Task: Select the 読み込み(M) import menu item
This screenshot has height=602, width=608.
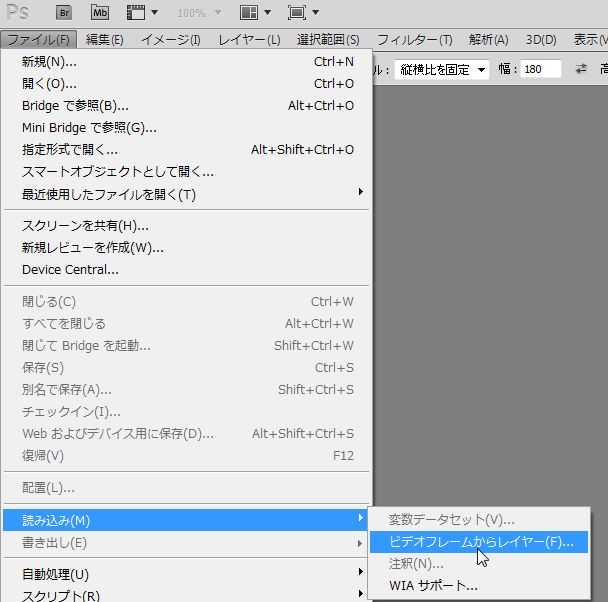Action: pos(185,520)
